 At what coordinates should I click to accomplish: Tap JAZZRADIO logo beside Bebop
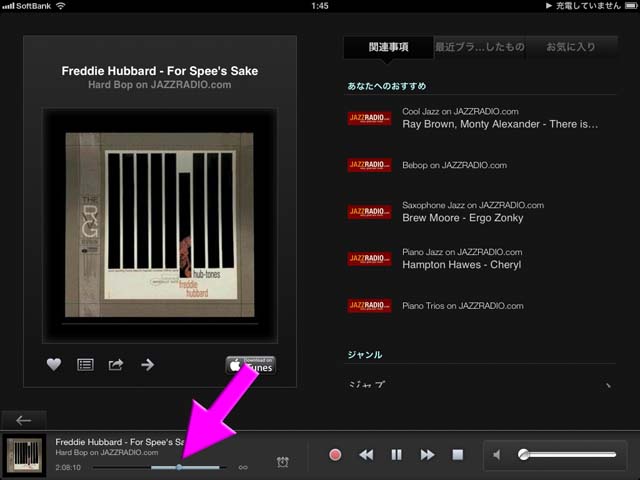[x=369, y=165]
